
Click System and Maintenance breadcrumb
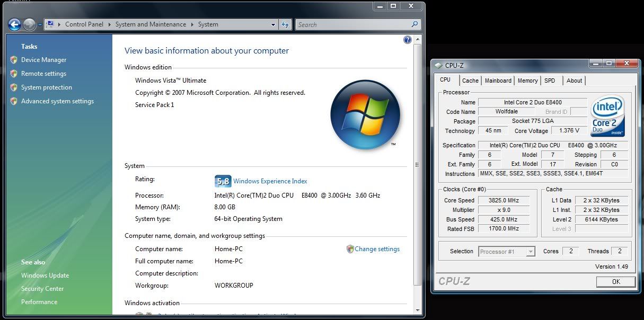coord(151,24)
